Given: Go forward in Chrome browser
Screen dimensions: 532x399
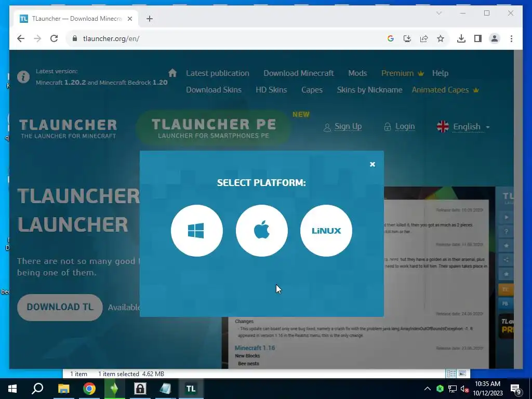Looking at the screenshot, I should [37, 38].
